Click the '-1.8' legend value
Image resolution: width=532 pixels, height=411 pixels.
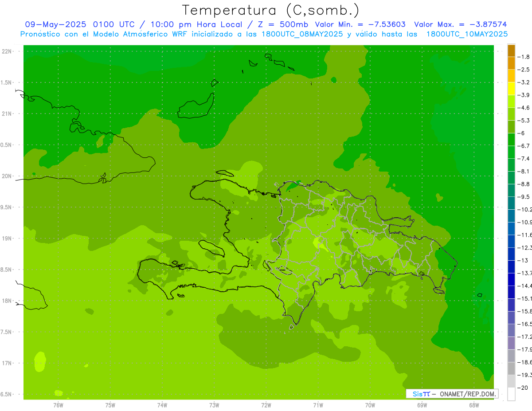coord(524,57)
